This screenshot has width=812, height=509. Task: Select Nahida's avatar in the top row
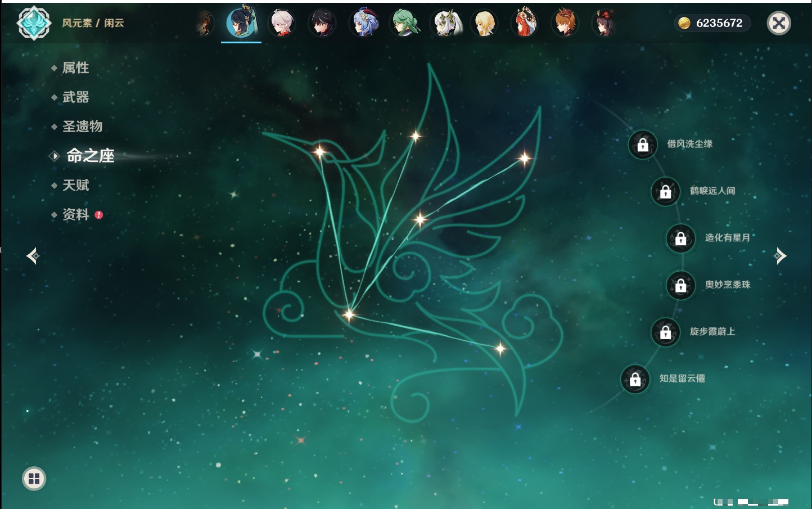pos(445,23)
